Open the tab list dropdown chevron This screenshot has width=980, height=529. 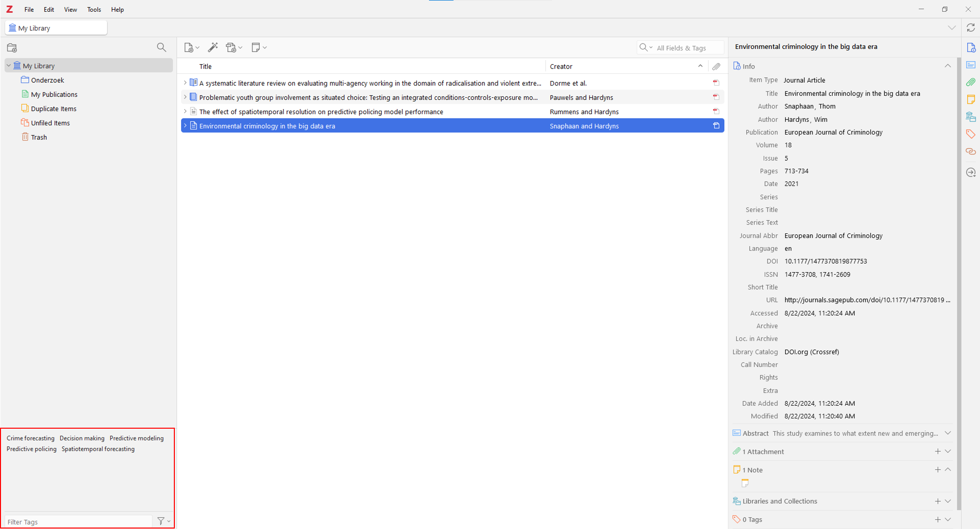click(952, 28)
